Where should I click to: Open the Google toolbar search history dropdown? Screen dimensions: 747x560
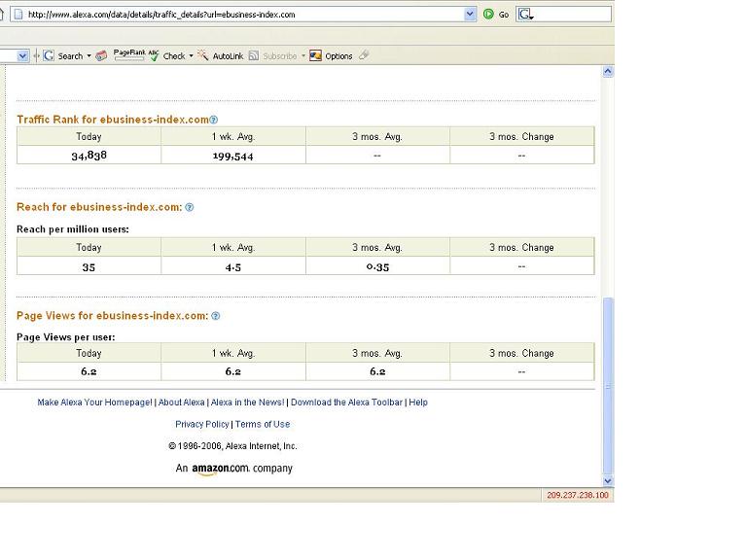23,55
